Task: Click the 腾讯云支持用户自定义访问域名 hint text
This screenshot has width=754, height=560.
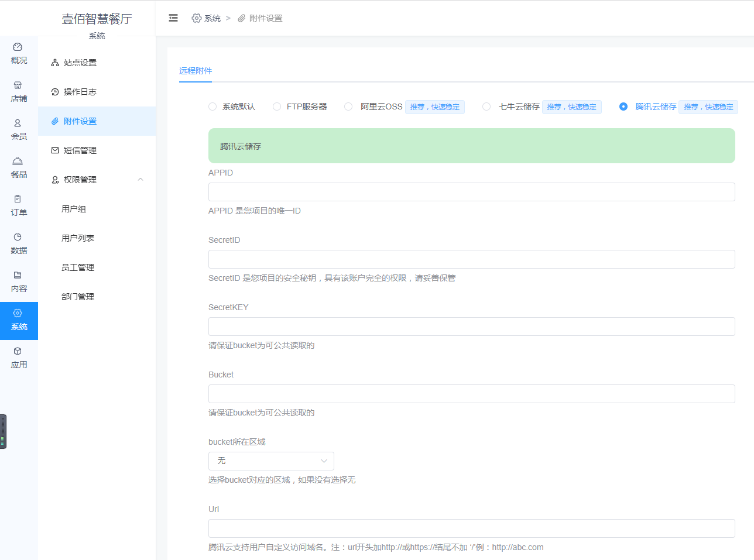Action: [x=376, y=547]
